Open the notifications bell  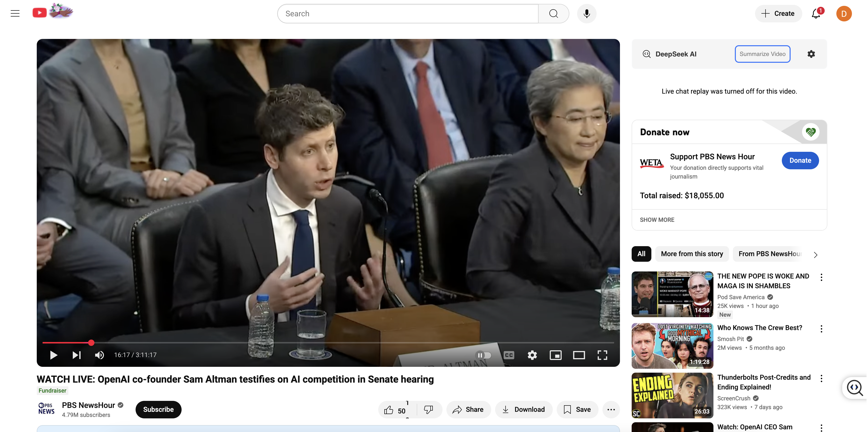pos(816,13)
